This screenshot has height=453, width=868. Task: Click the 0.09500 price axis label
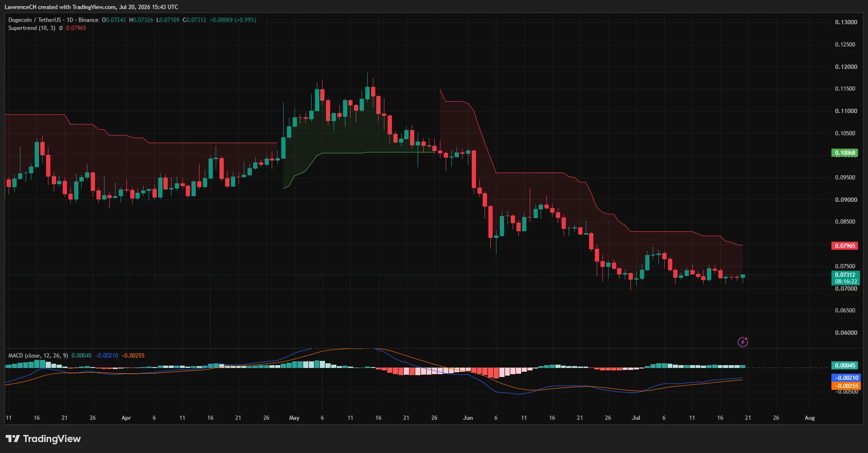coord(846,178)
